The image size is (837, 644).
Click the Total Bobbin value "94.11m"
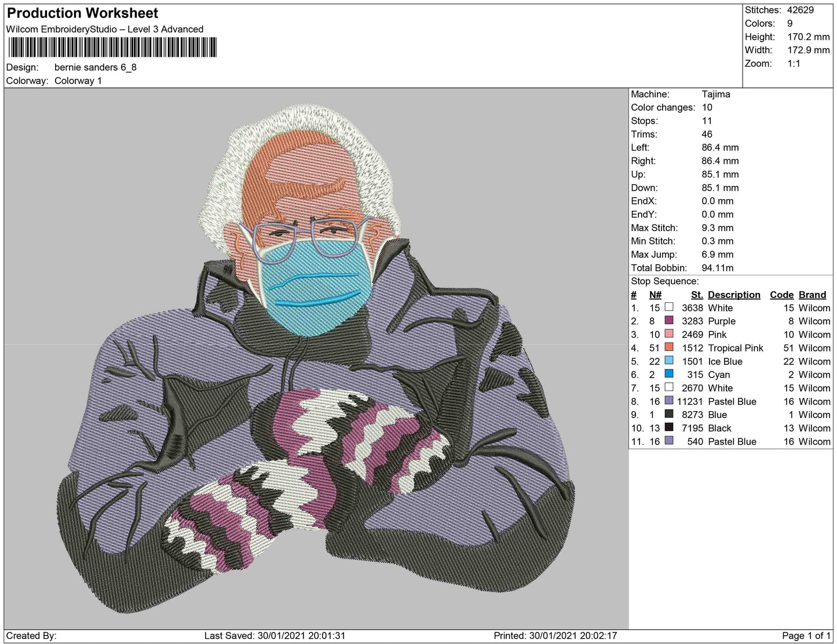718,268
